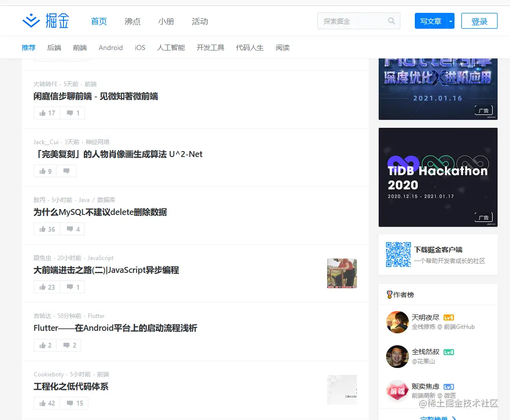Open 贩卖焦虑 author avatar
510x420 pixels.
coord(397,391)
